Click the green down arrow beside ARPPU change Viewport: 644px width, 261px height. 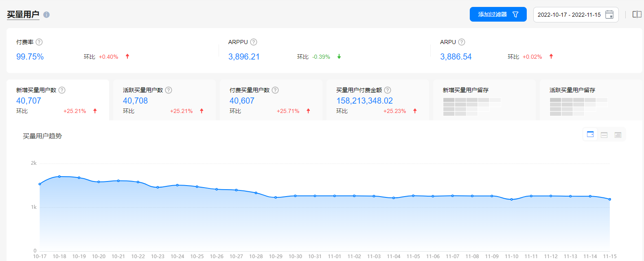coord(339,57)
